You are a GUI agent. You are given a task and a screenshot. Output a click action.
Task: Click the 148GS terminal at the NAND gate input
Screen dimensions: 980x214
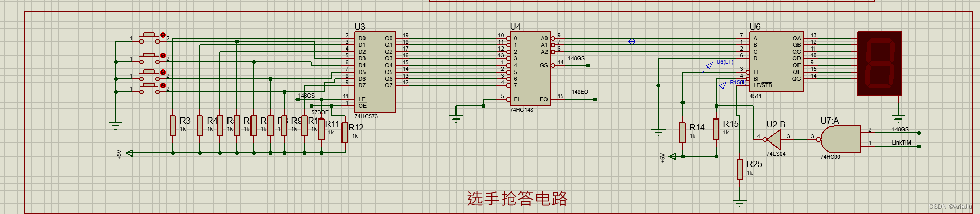919,133
